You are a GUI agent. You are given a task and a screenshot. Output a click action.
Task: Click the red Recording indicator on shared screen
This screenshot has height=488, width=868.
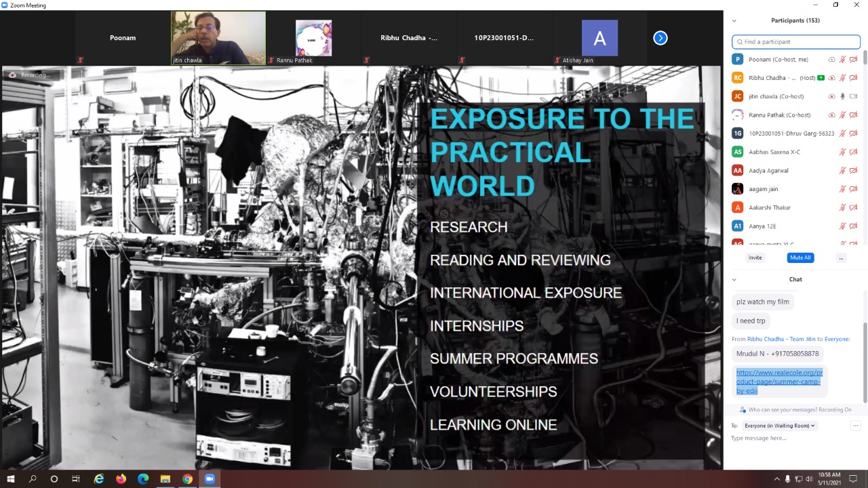[12, 75]
